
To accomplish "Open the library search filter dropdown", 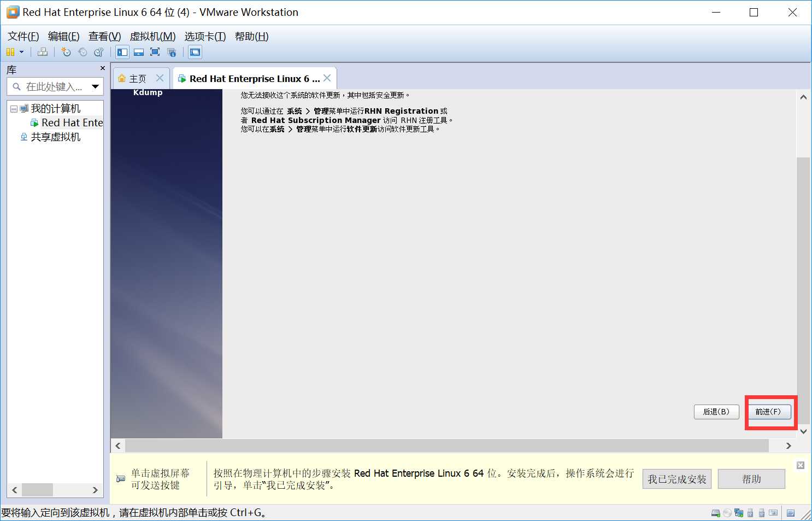I will point(96,86).
